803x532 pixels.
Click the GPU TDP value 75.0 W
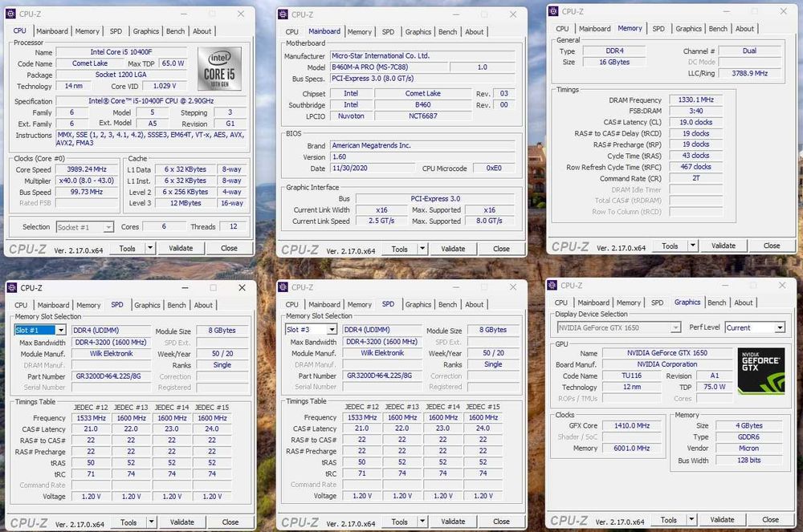click(x=715, y=387)
